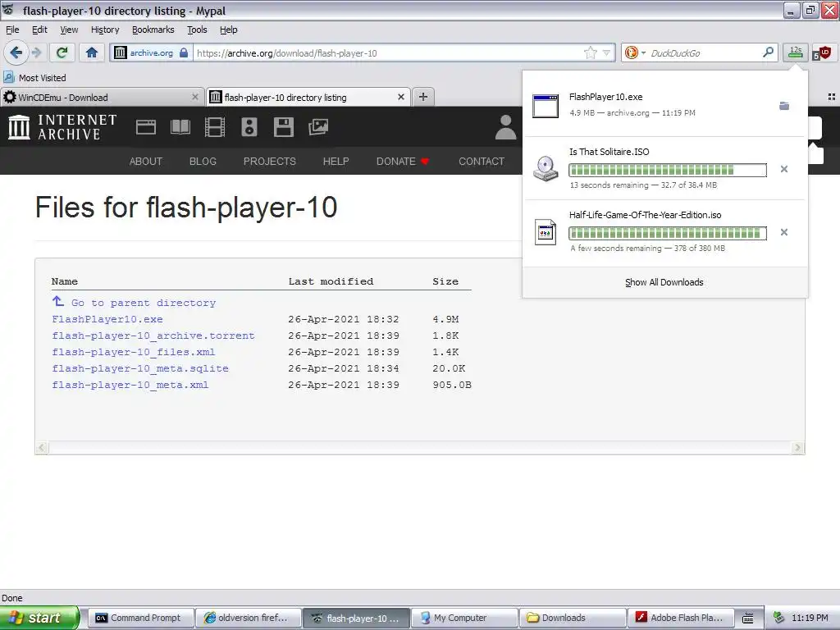Open the ABOUT navigation link
The width and height of the screenshot is (840, 630).
146,162
